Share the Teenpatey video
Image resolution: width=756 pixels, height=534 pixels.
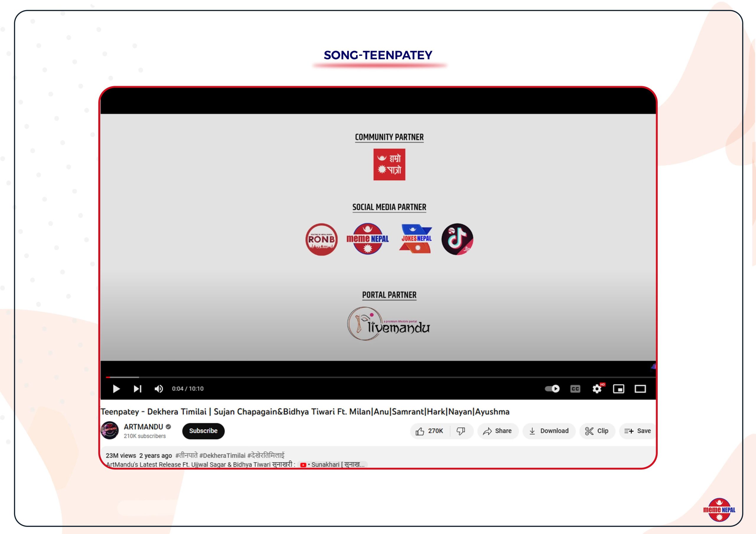point(498,431)
